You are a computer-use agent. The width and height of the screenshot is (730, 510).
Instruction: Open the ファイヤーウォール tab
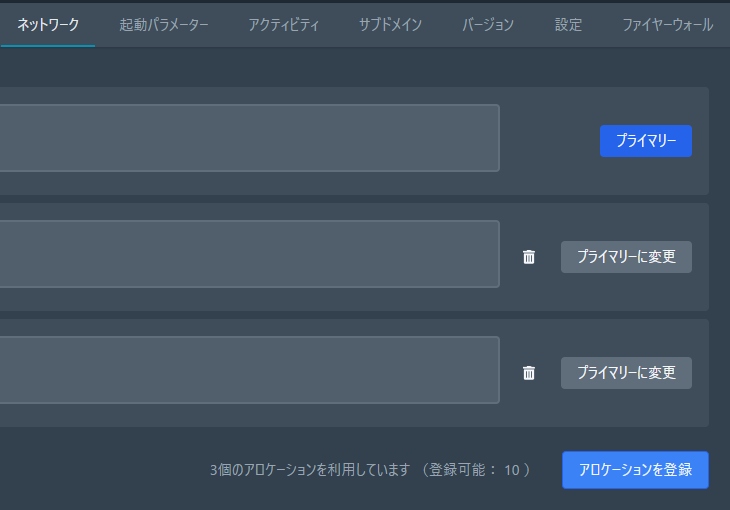click(667, 25)
